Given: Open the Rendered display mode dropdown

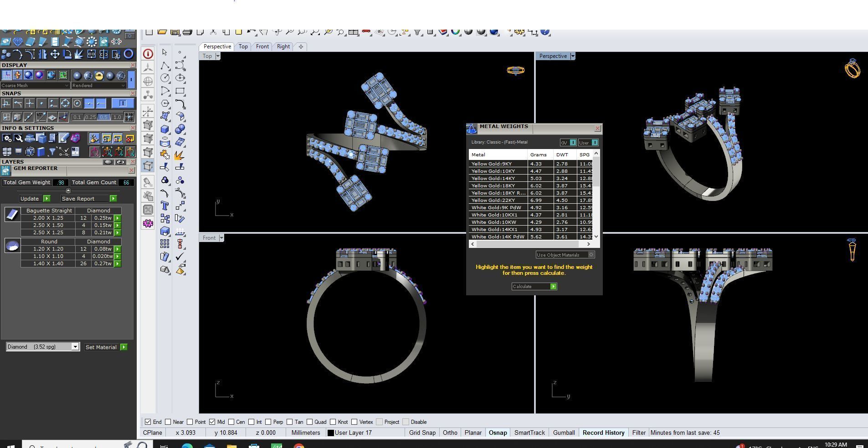Looking at the screenshot, I should [98, 85].
